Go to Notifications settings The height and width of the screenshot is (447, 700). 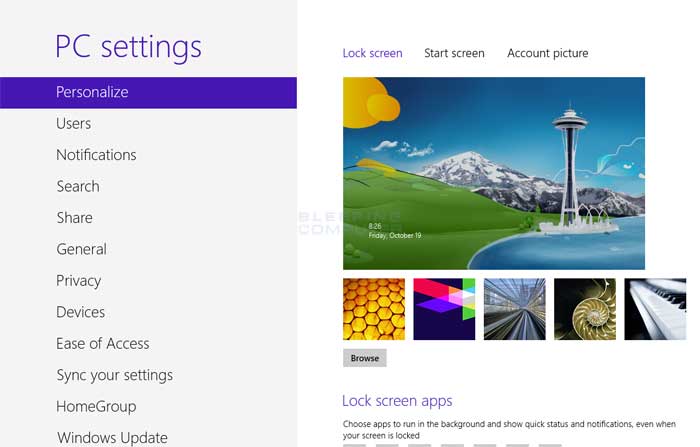(x=96, y=155)
